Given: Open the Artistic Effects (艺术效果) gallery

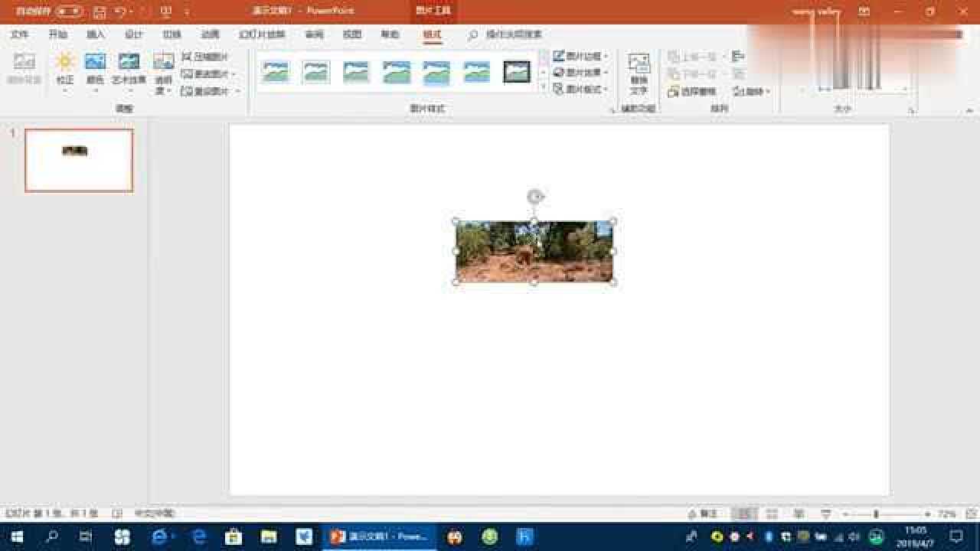Looking at the screenshot, I should (129, 73).
